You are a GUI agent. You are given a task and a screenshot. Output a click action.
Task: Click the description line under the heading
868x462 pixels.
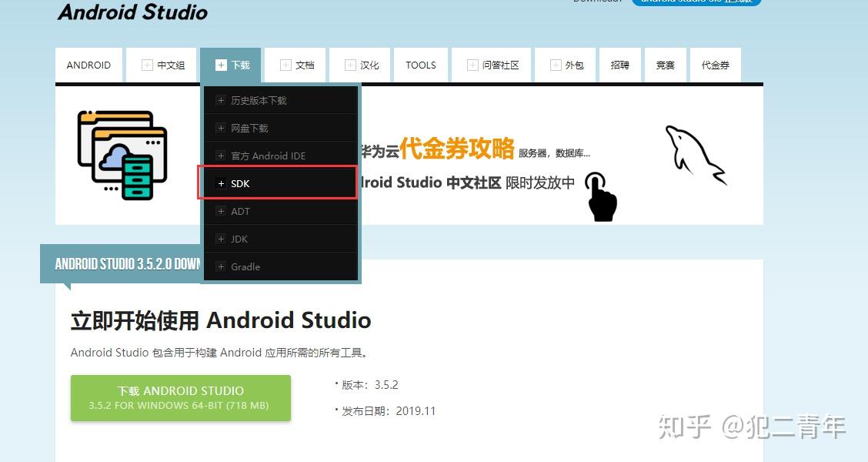(x=219, y=353)
